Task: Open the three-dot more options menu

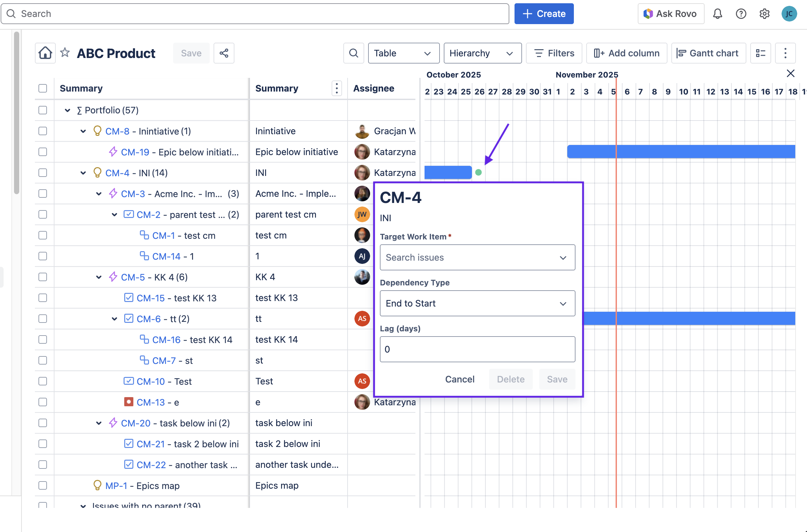Action: tap(785, 53)
